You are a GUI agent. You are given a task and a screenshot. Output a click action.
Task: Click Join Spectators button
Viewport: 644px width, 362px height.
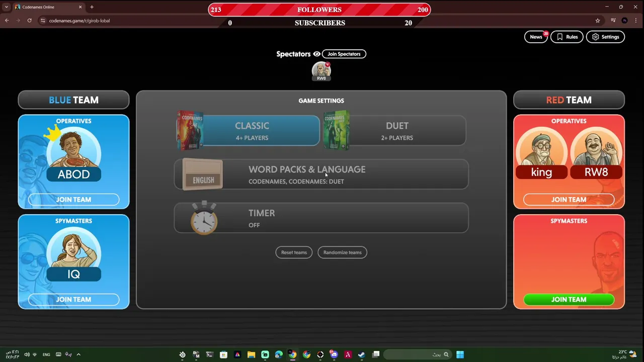pyautogui.click(x=344, y=54)
